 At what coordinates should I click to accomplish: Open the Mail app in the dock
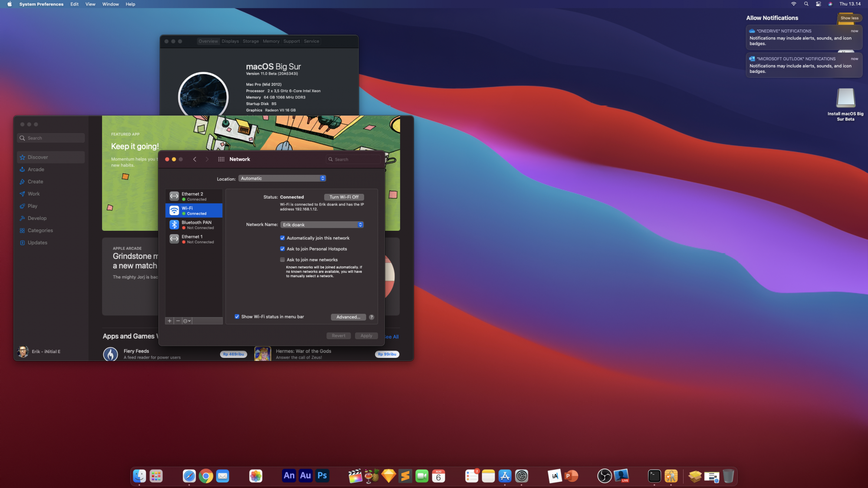(223, 476)
